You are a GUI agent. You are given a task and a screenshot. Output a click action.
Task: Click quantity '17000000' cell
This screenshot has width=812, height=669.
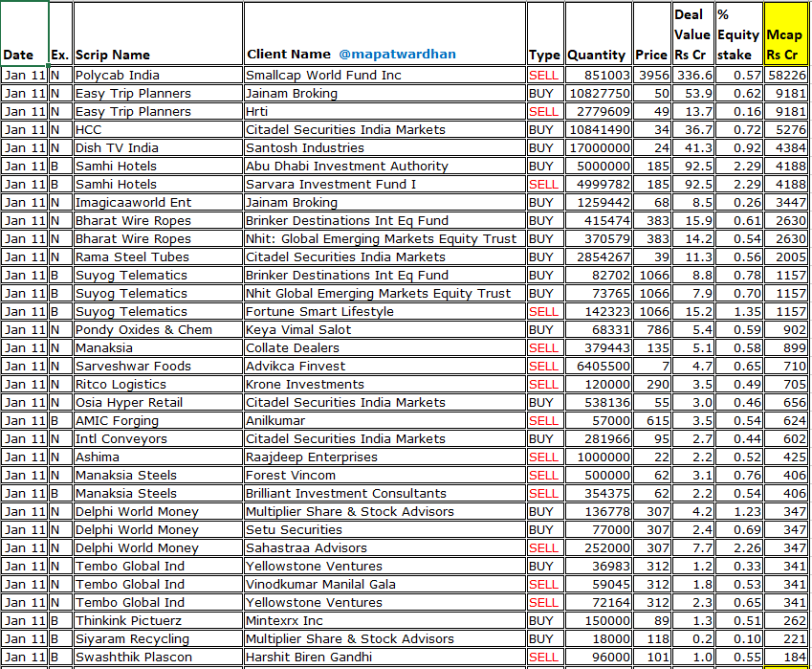click(x=598, y=147)
